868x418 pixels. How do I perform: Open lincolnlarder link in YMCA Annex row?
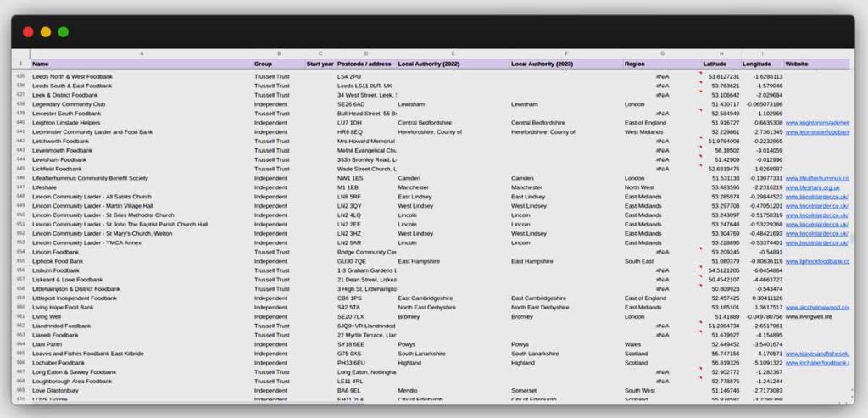[816, 243]
